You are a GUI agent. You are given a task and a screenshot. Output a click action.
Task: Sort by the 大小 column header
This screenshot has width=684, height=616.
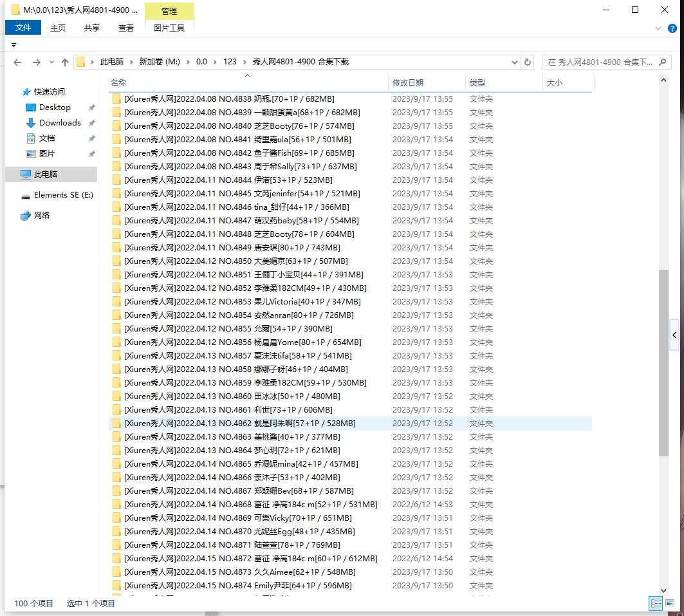point(568,82)
